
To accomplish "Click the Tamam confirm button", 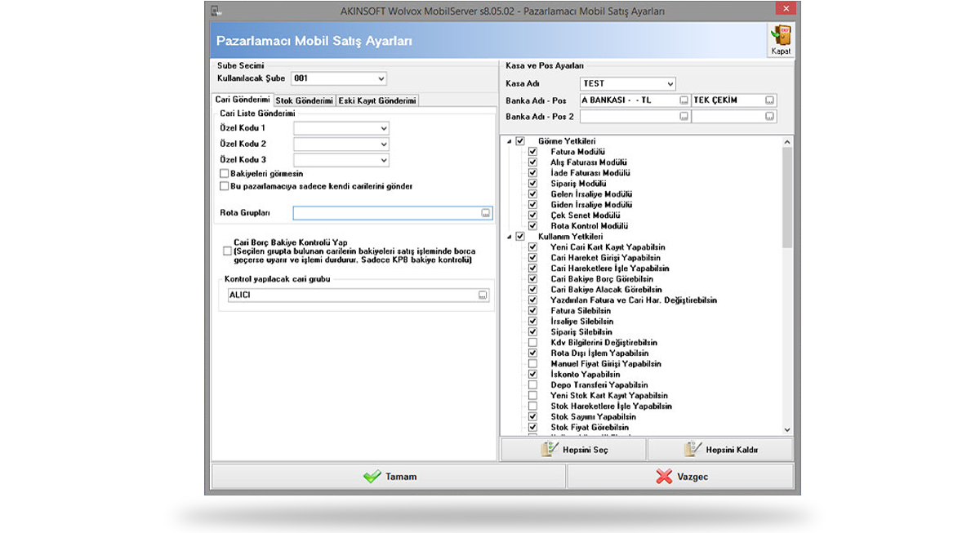I will pos(389,477).
